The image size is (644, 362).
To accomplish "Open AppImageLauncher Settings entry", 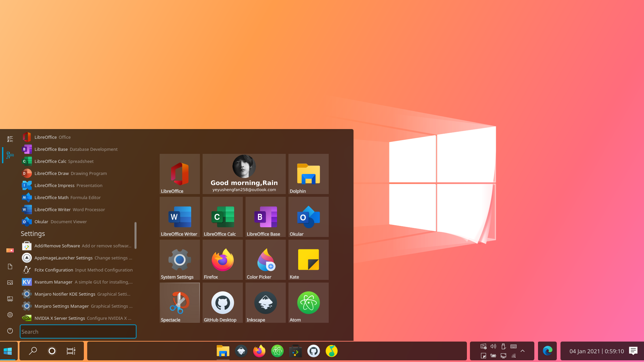I will (77, 258).
